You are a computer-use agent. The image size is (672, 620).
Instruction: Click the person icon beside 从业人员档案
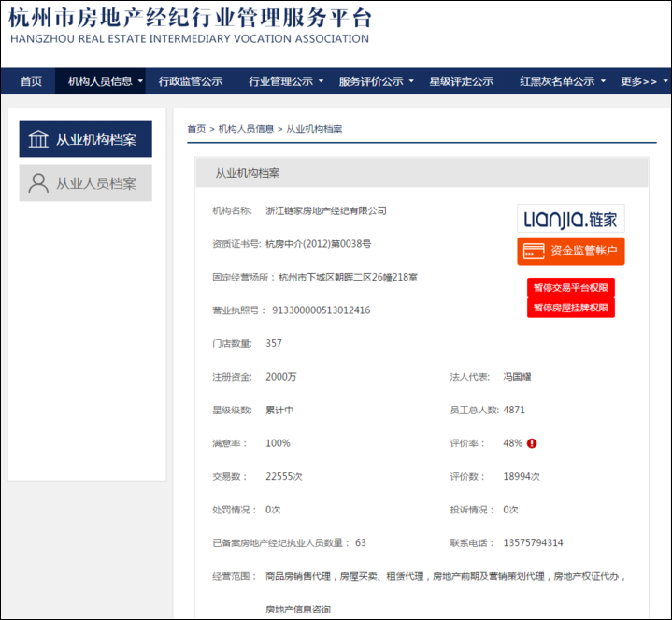pos(38,183)
